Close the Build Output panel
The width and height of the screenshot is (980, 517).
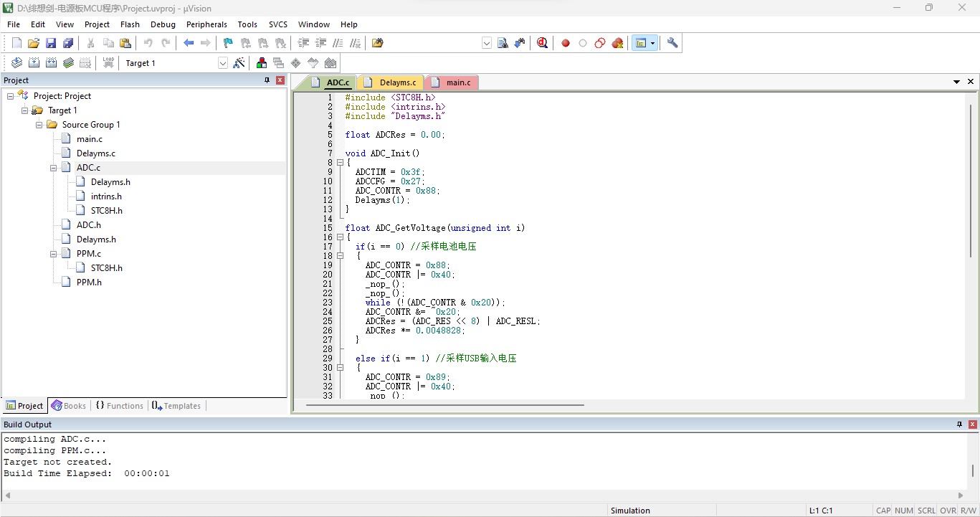pyautogui.click(x=973, y=424)
